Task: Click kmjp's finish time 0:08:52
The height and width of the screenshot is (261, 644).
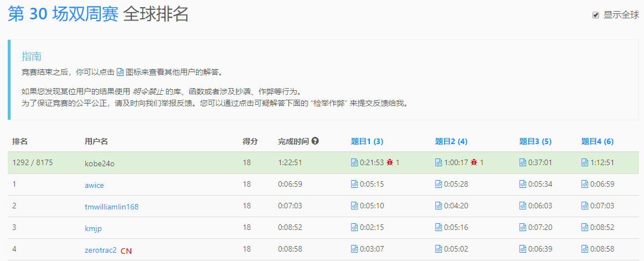Action: pyautogui.click(x=290, y=227)
